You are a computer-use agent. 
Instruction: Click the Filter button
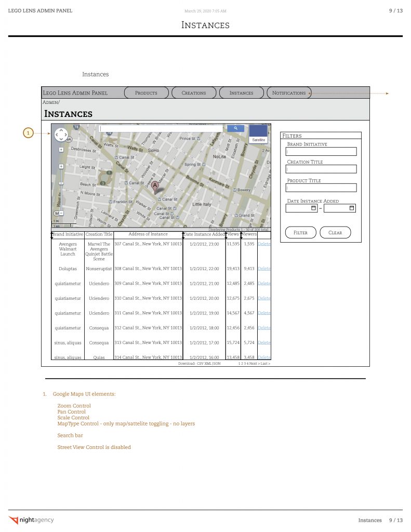coord(301,232)
